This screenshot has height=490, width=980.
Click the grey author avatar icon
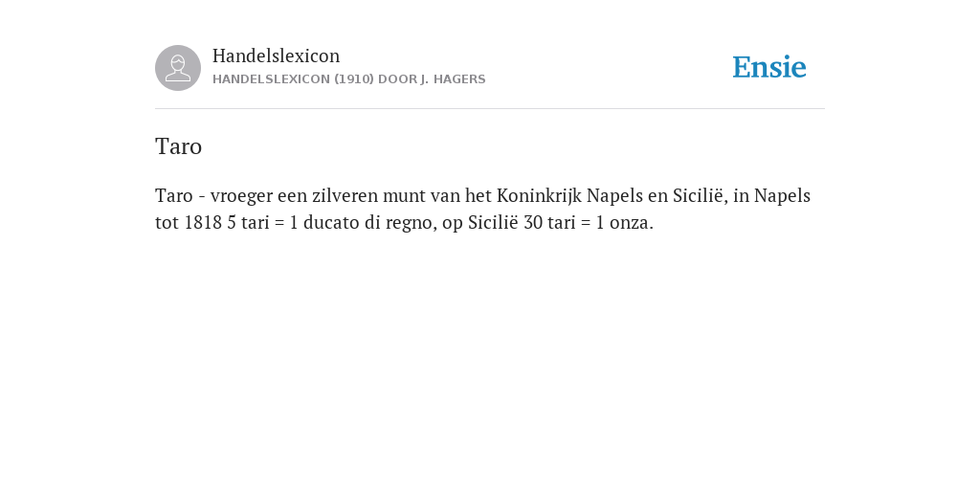tap(178, 68)
